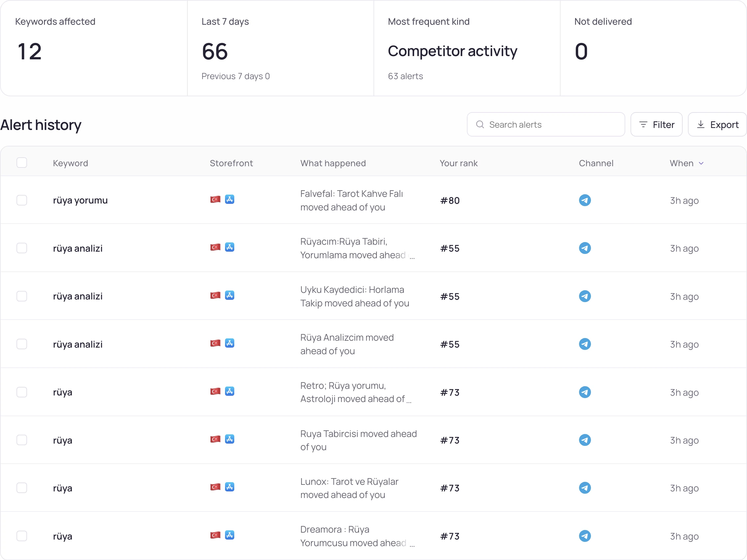The image size is (747, 560).
Task: Click the Channel column header
Action: [x=596, y=163]
